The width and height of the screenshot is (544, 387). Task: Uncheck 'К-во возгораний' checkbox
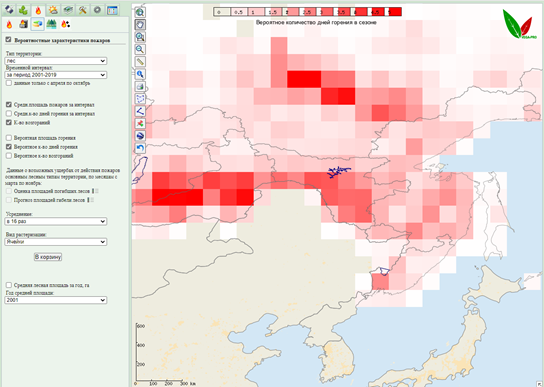tap(9, 123)
